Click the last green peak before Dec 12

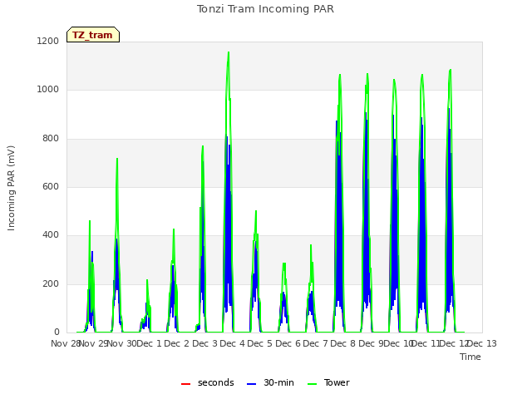451,70
